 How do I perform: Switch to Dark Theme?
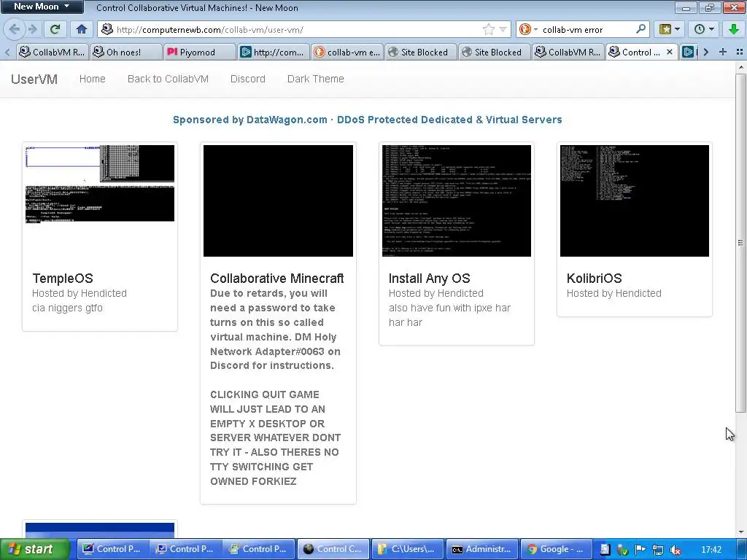pyautogui.click(x=315, y=79)
